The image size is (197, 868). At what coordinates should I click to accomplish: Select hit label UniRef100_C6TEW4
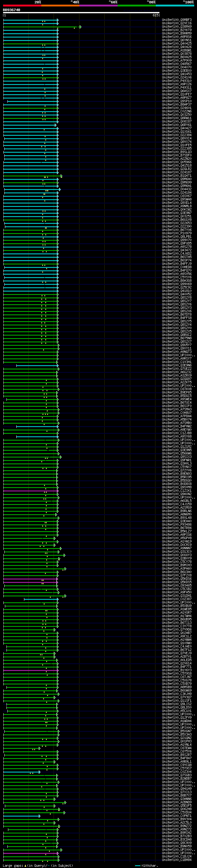pos(177,748)
